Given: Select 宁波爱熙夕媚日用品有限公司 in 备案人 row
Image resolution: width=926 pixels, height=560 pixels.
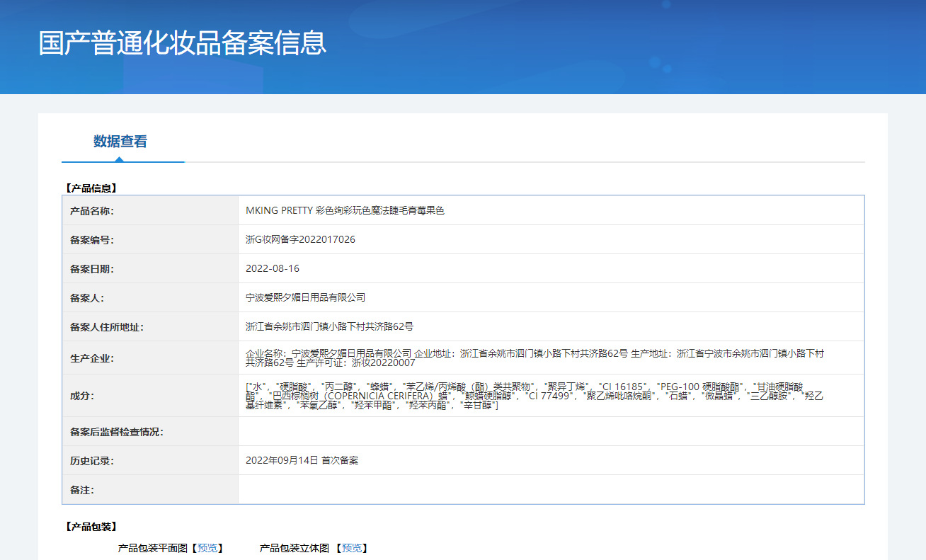Looking at the screenshot, I should 305,297.
